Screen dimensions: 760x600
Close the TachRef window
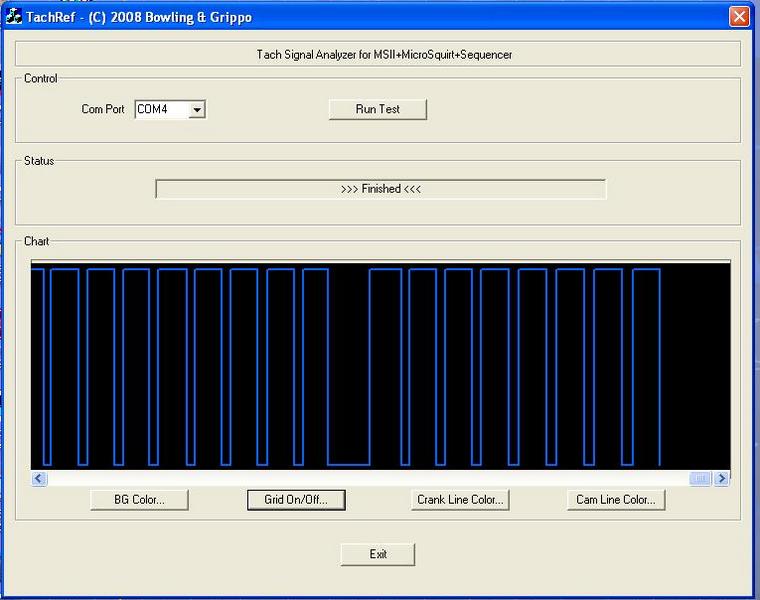tap(739, 16)
